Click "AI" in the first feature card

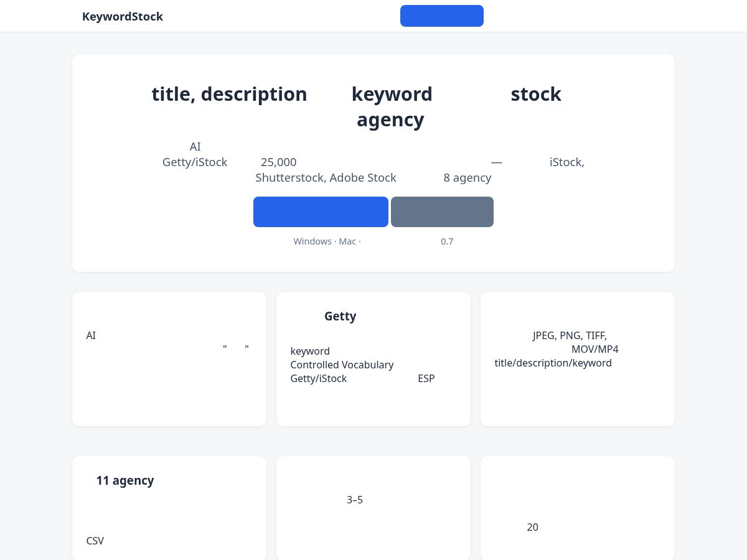point(91,335)
